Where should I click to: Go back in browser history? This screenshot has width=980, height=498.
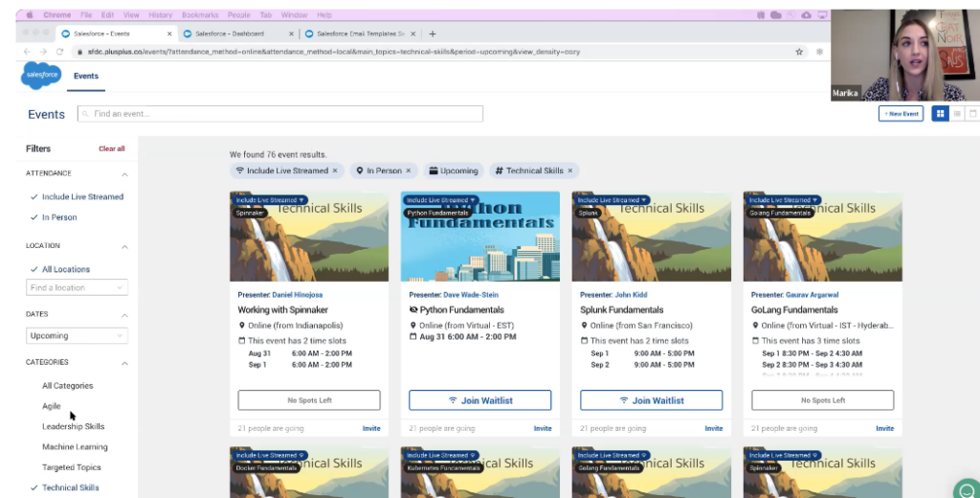[26, 52]
